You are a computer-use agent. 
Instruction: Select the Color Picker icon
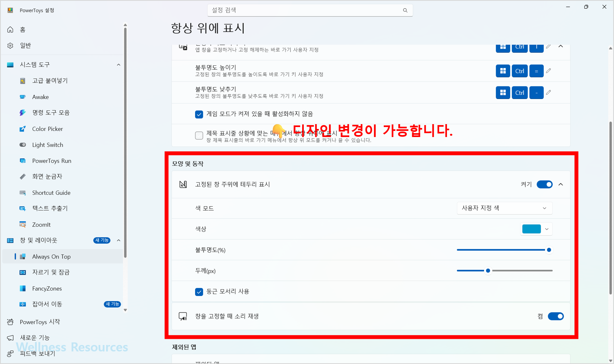click(x=23, y=129)
